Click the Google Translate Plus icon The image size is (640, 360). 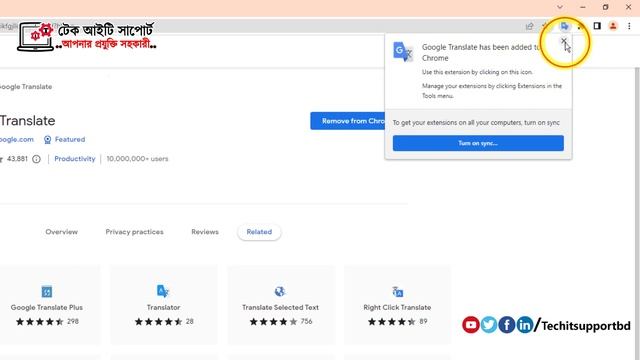(x=47, y=291)
